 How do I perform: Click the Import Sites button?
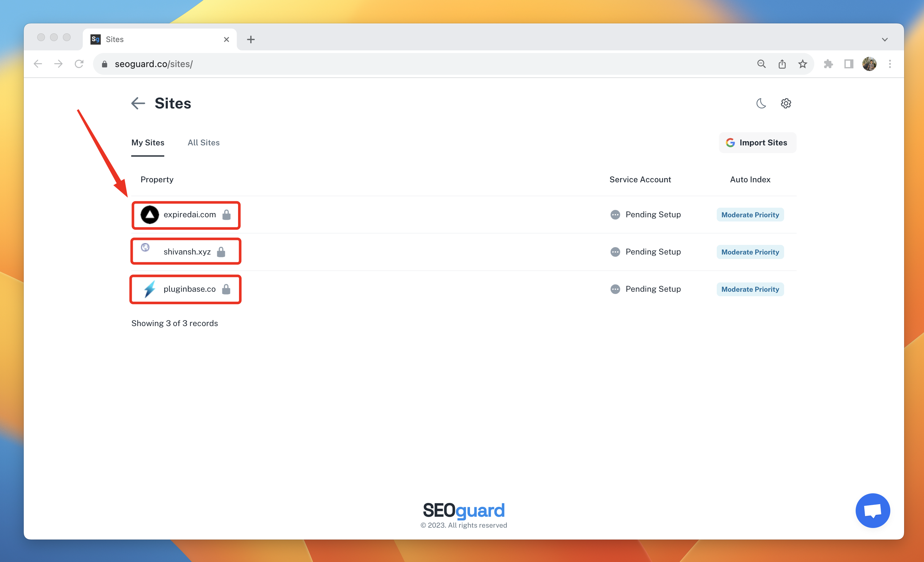(757, 143)
